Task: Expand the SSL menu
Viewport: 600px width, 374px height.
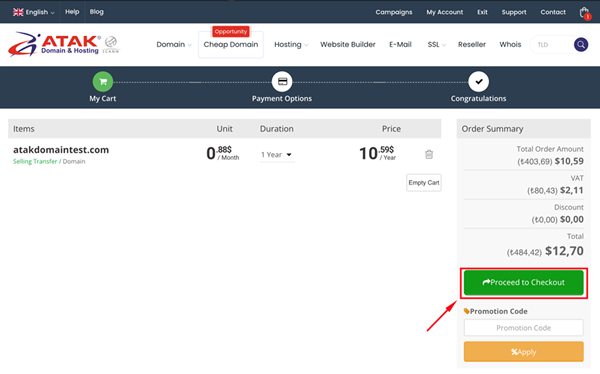Action: 437,44
